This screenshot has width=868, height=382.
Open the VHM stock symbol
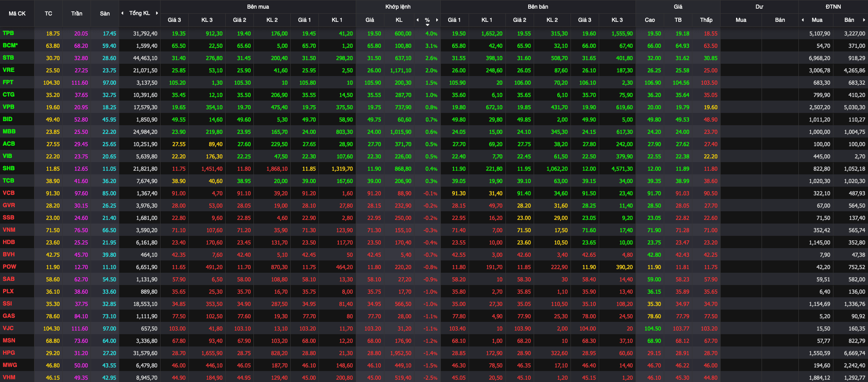(9, 377)
